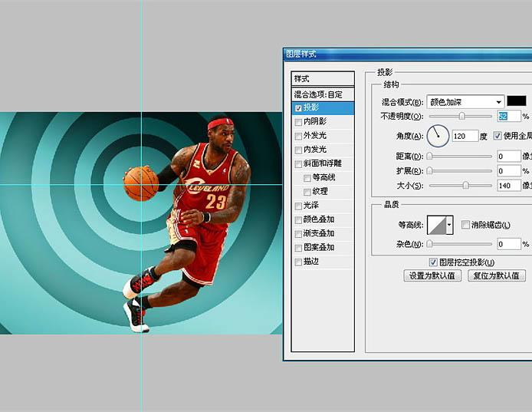Enable the 斜面和浮雕 bevel checkbox
Screen dimensions: 532x412
click(298, 164)
